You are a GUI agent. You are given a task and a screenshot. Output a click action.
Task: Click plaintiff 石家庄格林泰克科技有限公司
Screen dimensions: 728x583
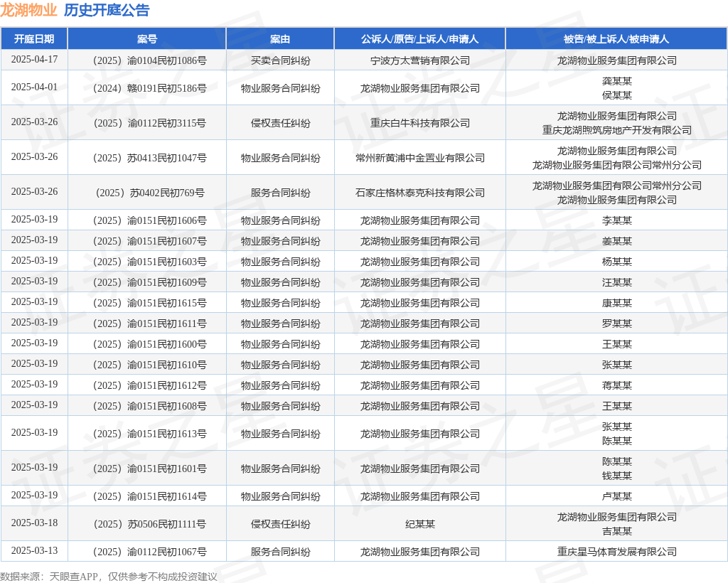420,193
